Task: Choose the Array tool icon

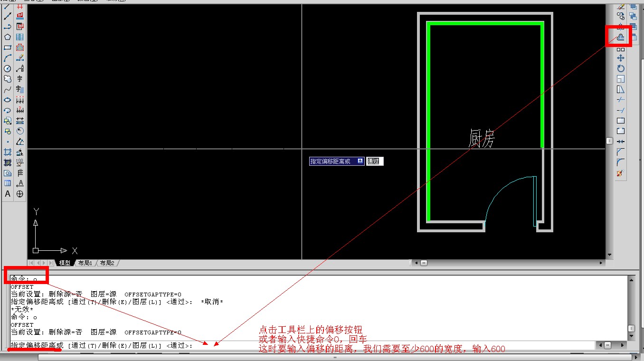Action: 620,48
